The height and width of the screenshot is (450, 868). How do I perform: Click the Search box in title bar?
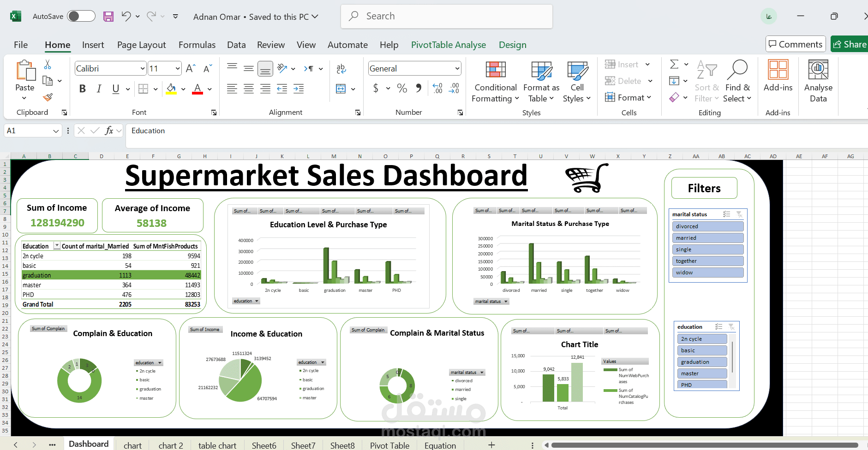(446, 16)
